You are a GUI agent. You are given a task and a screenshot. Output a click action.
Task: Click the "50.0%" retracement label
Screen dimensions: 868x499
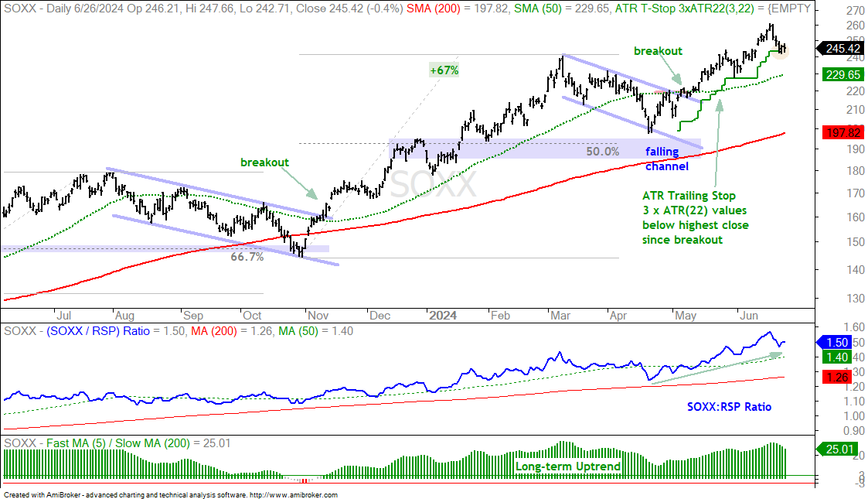coord(602,151)
